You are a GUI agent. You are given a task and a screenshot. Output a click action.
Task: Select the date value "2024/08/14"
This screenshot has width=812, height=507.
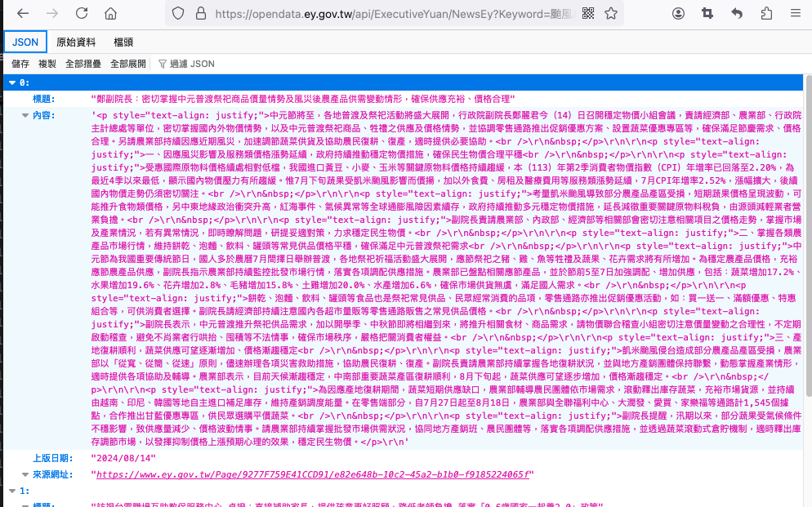pyautogui.click(x=123, y=458)
